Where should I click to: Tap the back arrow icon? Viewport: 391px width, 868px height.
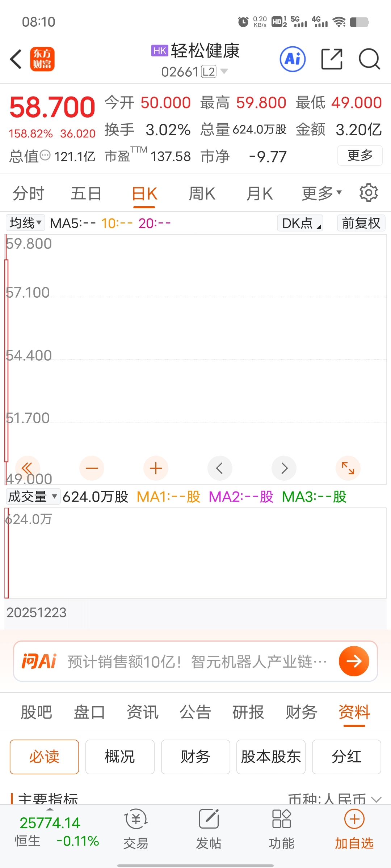click(16, 59)
